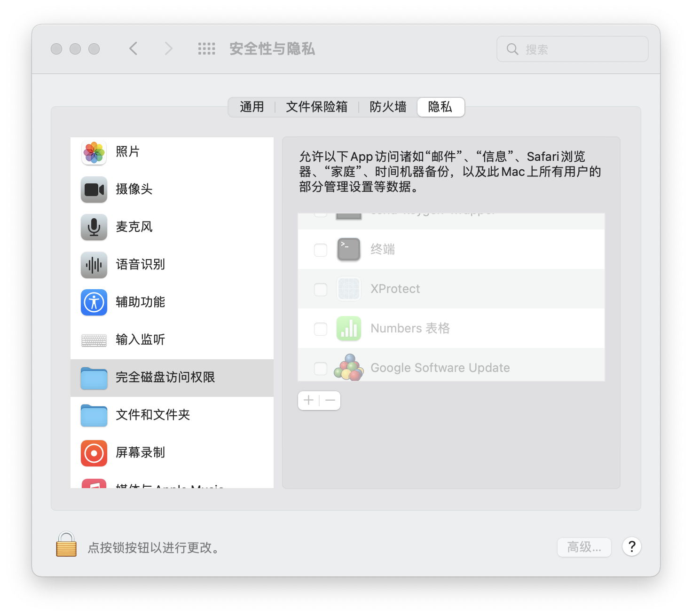The height and width of the screenshot is (616, 692).
Task: Click the 搜索 search field
Action: [x=572, y=48]
